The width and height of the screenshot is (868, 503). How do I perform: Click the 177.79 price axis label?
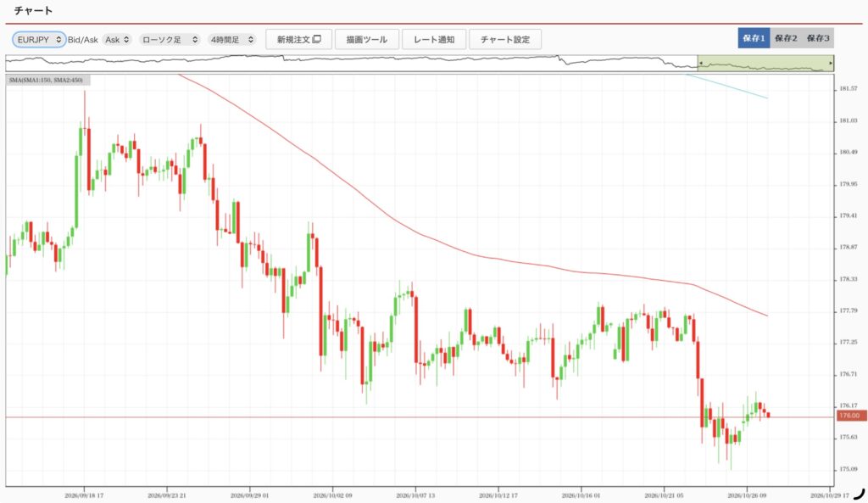click(848, 310)
